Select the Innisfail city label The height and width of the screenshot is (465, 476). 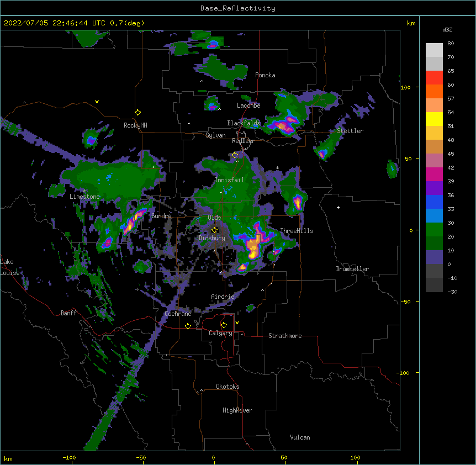229,180
